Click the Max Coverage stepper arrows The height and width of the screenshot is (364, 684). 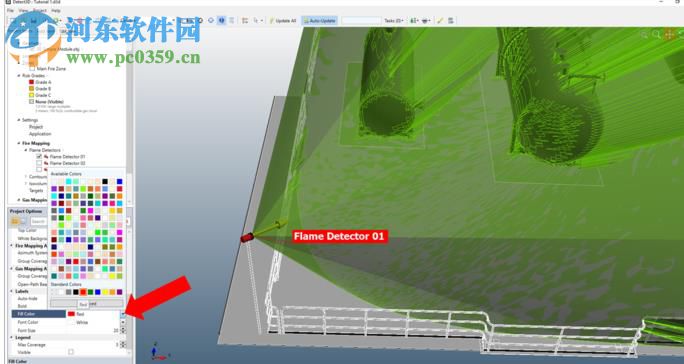point(123,344)
